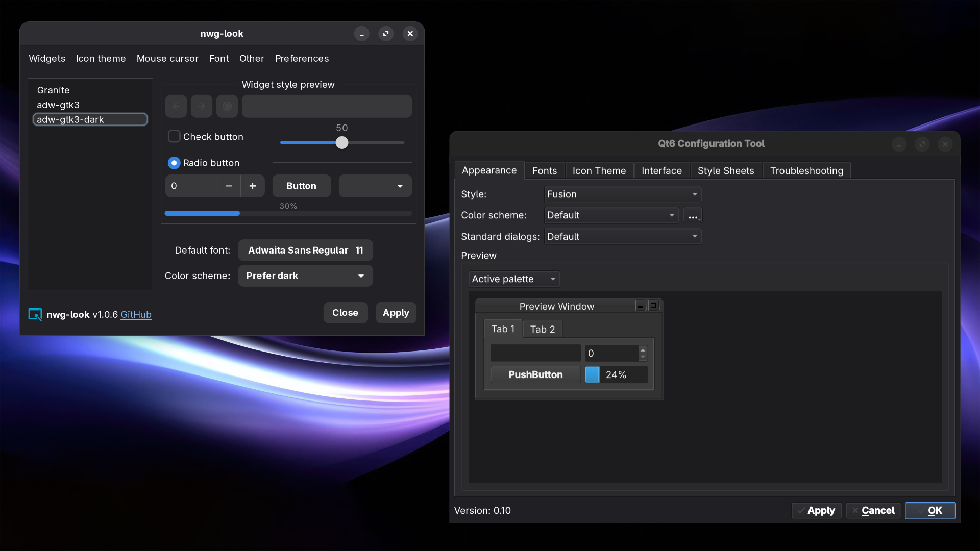Switch to Icon Theme tab in Qt6 tool
The width and height of the screenshot is (980, 551).
point(599,171)
